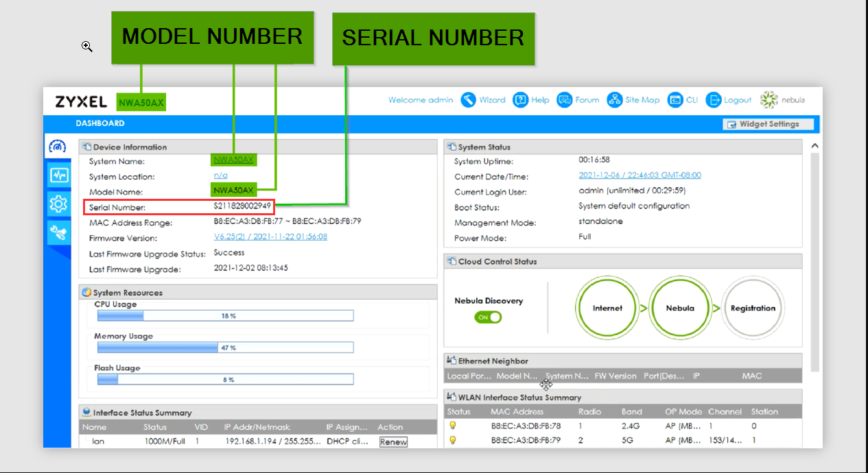
Task: Open the Maintenance tools sidebar icon
Action: tap(59, 233)
